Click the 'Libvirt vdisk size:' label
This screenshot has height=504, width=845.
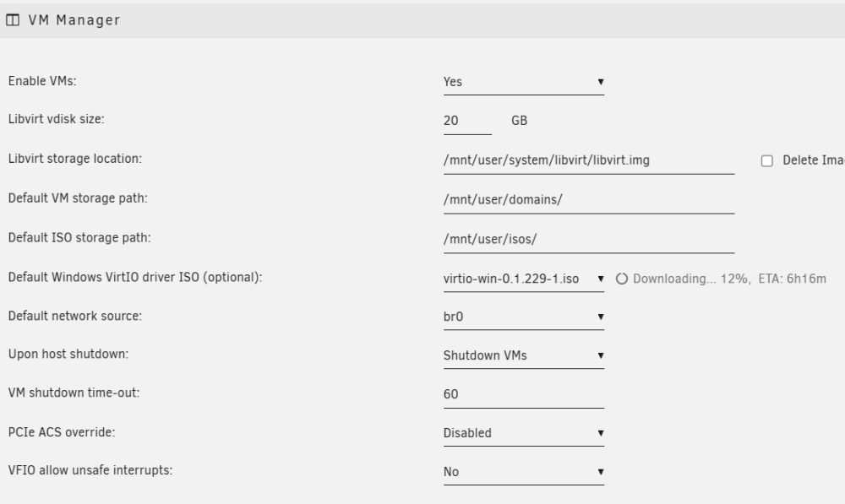pyautogui.click(x=56, y=119)
